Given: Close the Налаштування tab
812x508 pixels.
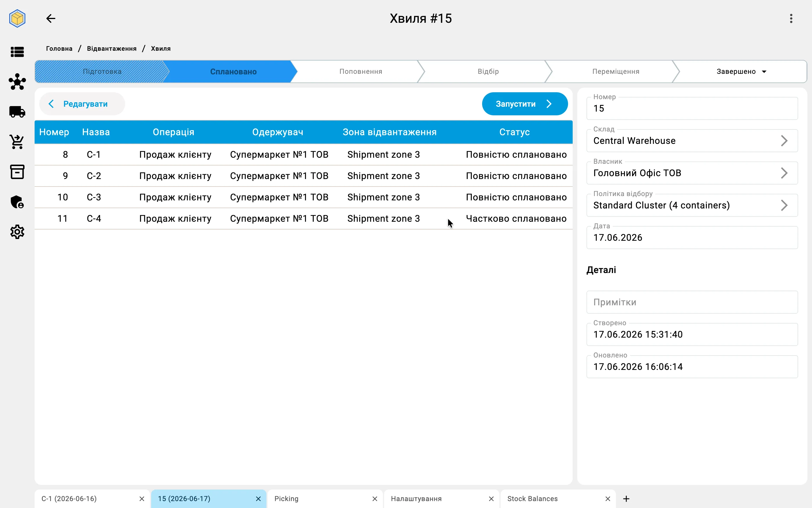Looking at the screenshot, I should point(491,498).
